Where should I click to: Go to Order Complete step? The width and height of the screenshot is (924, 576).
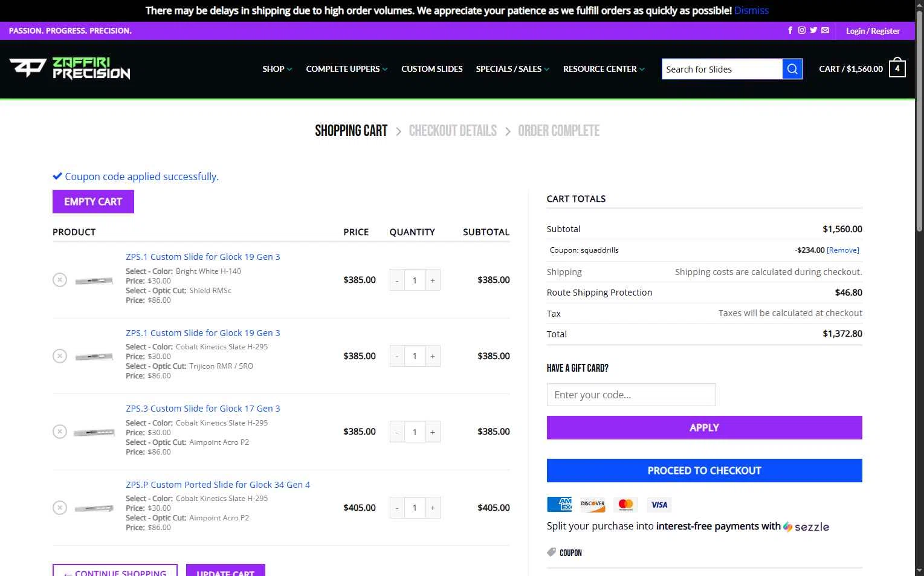(558, 131)
